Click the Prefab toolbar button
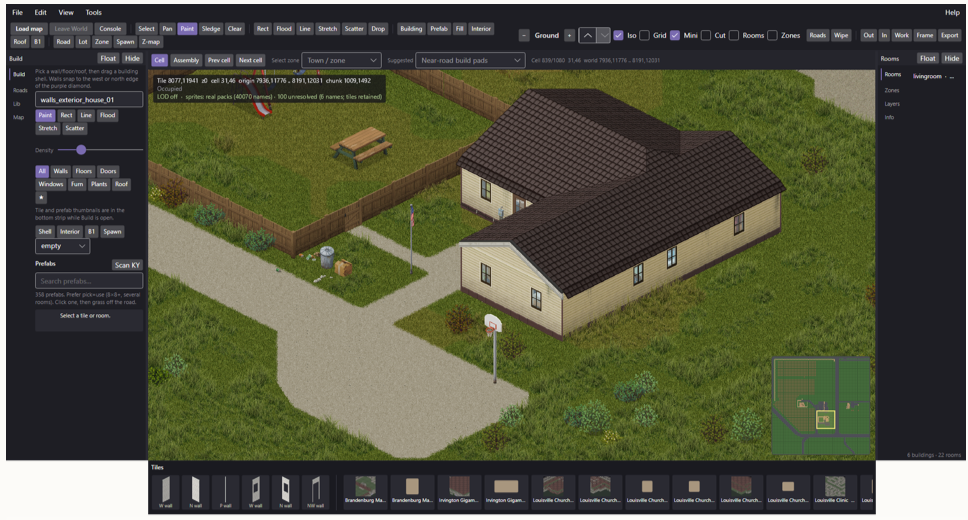968x520 pixels. pos(439,28)
